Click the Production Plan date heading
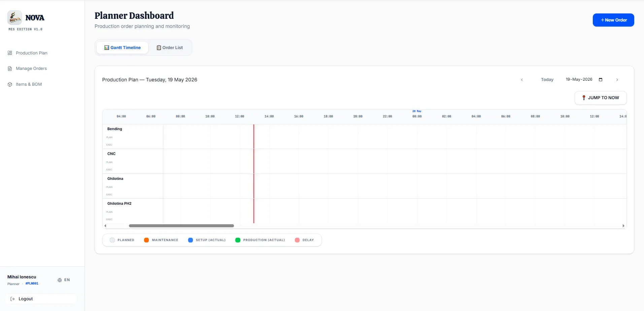 pyautogui.click(x=150, y=80)
